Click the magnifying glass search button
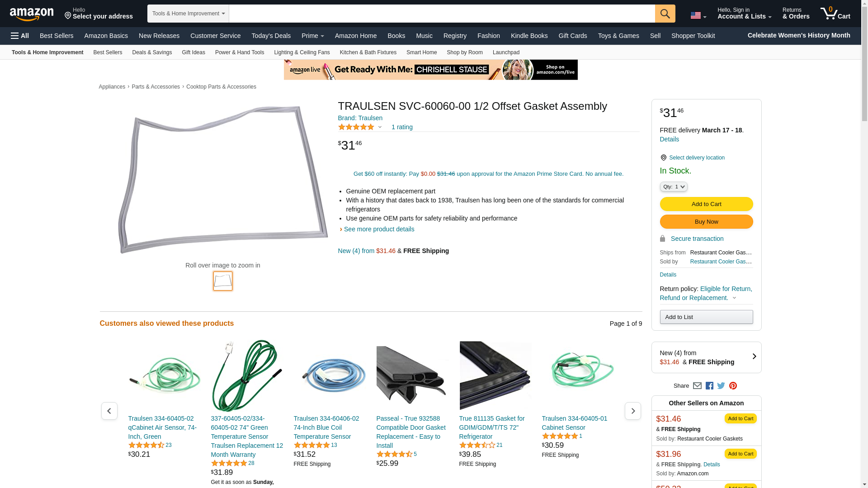 pyautogui.click(x=665, y=14)
